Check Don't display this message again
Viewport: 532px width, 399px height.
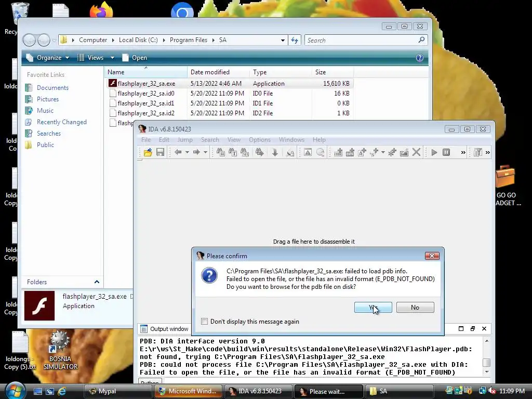[x=204, y=321]
